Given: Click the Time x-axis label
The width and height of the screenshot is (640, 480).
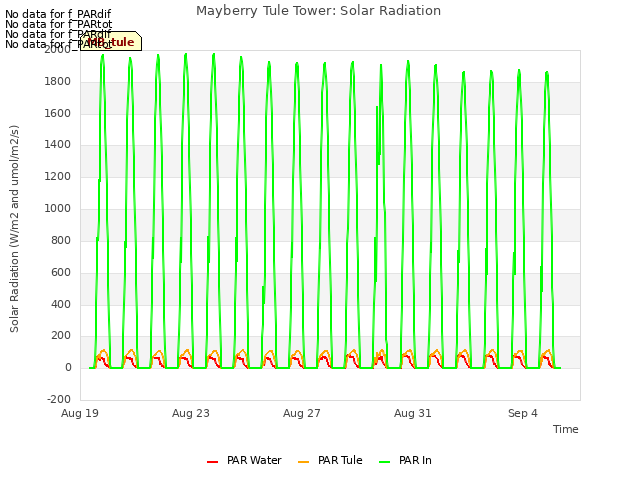Looking at the screenshot, I should pos(565,429).
